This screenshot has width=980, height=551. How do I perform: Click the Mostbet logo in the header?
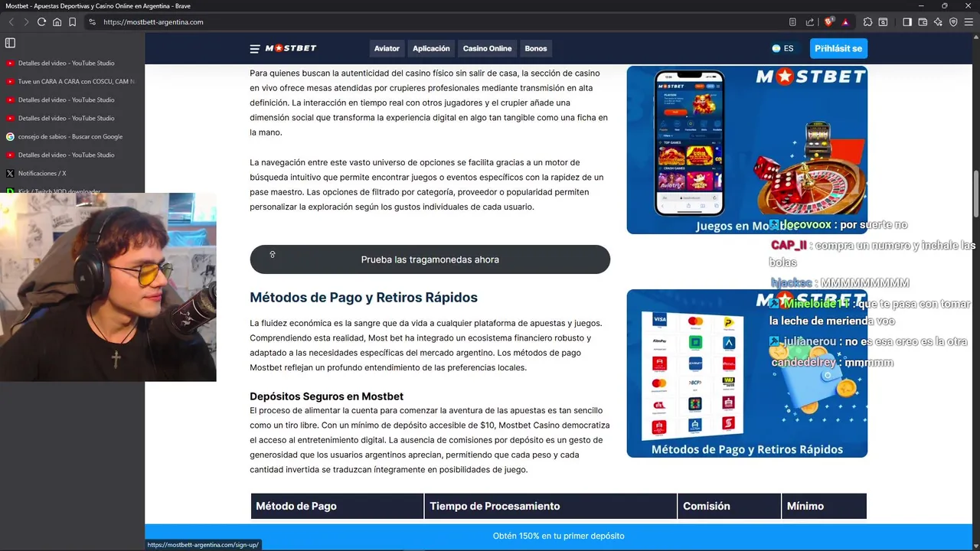click(x=291, y=48)
